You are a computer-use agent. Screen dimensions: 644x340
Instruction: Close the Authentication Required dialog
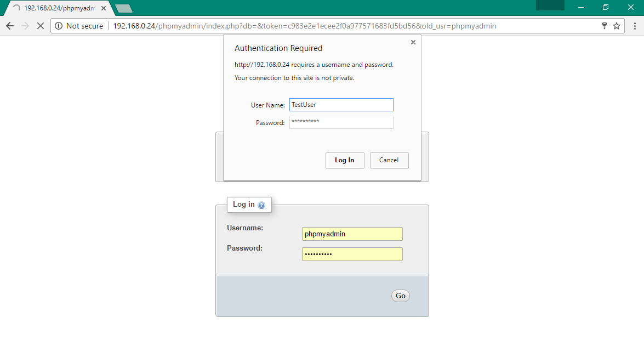[x=413, y=42]
